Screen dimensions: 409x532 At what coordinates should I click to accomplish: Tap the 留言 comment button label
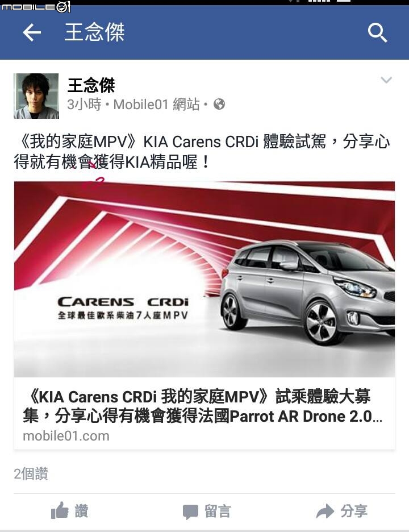pos(218,512)
